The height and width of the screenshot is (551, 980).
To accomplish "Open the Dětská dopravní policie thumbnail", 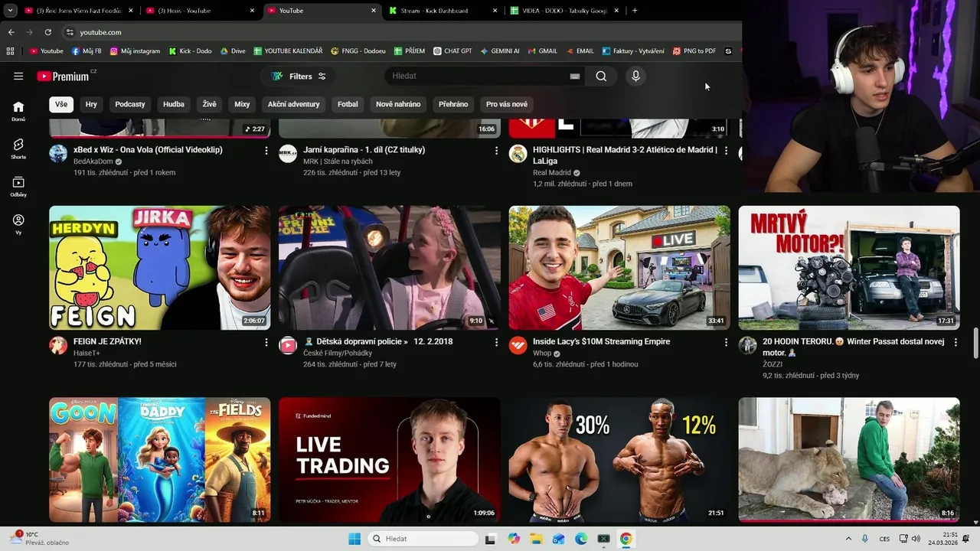I will point(390,268).
